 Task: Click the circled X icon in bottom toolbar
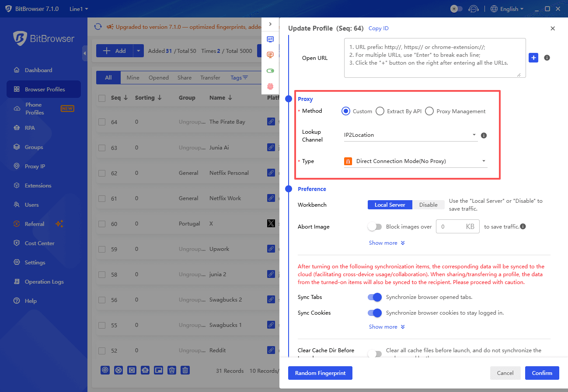pos(118,370)
